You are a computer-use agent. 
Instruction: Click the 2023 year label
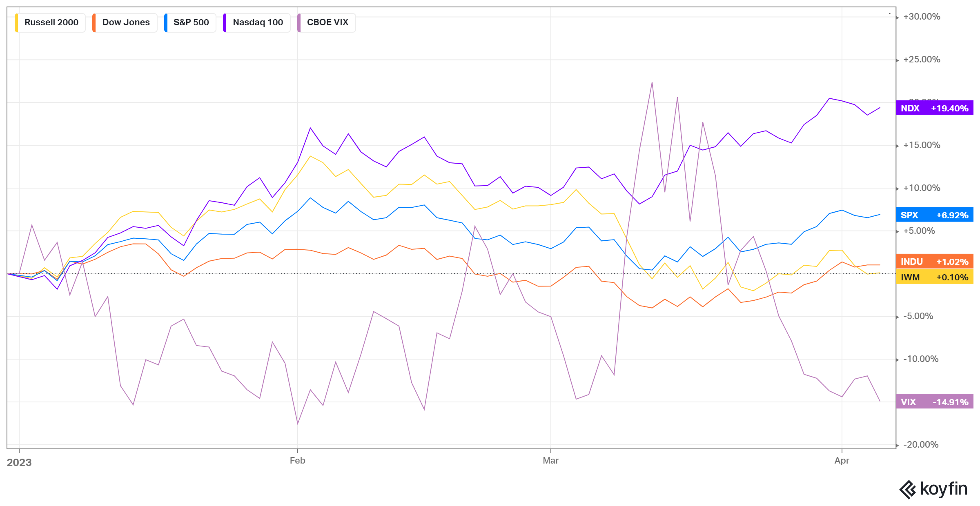click(x=19, y=462)
